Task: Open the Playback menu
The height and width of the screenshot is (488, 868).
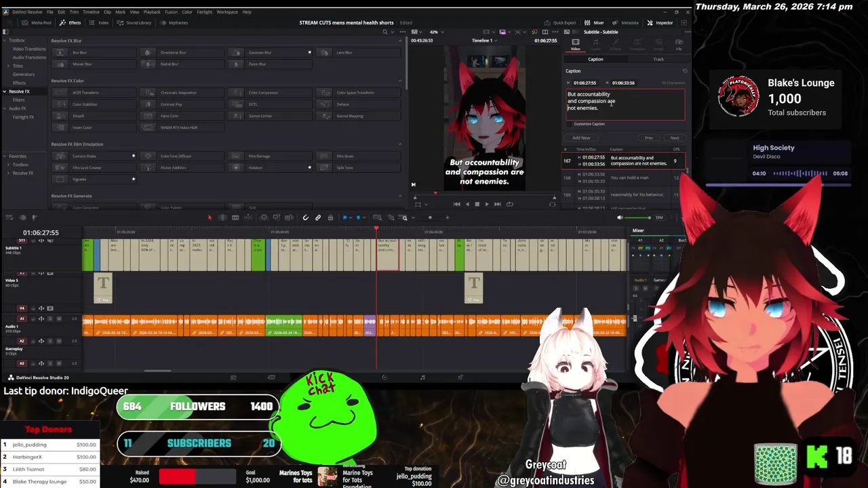Action: coord(152,12)
